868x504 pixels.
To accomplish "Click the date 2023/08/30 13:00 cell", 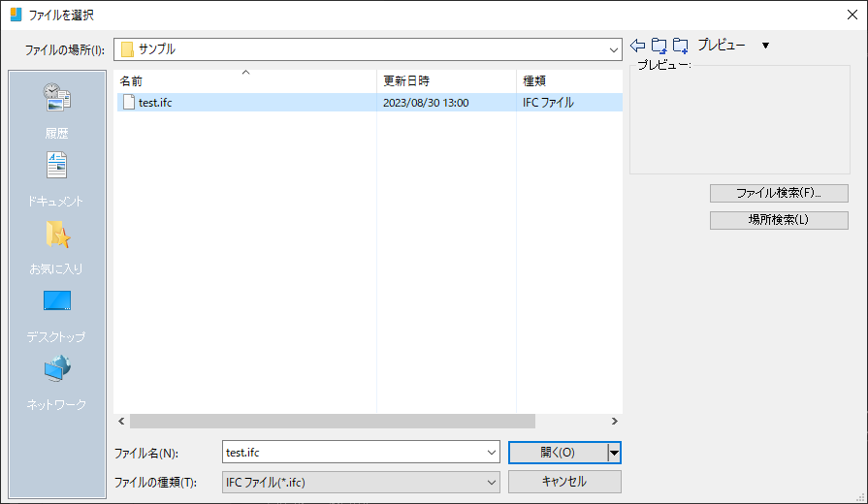I will pyautogui.click(x=426, y=103).
